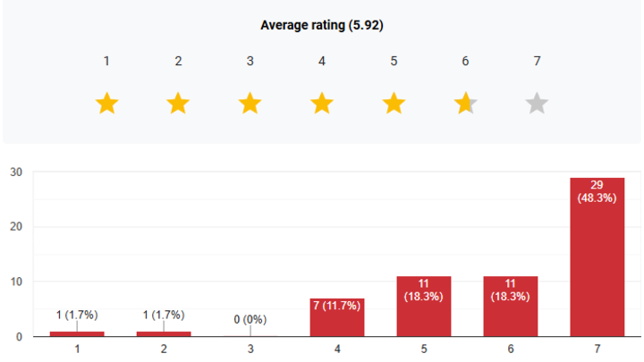644x362 pixels.
Task: Select the small bar for rating 2
Action: pyautogui.click(x=164, y=333)
